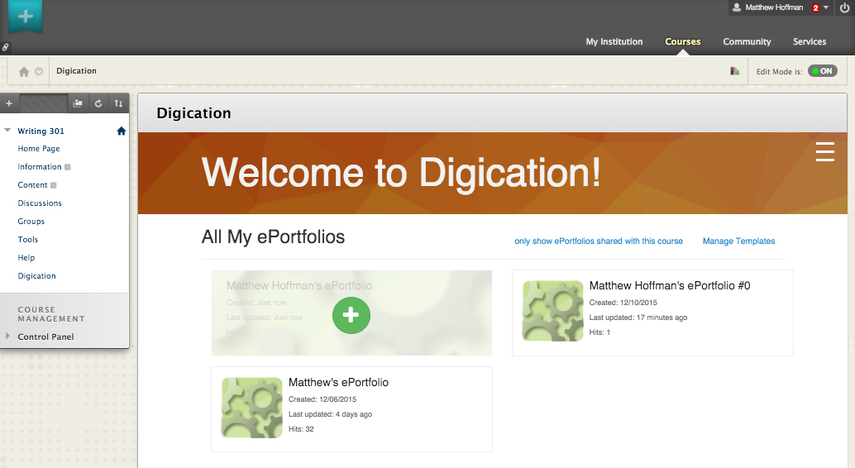The height and width of the screenshot is (468, 855).
Task: Open the Writing 301 course link
Action: (x=41, y=131)
